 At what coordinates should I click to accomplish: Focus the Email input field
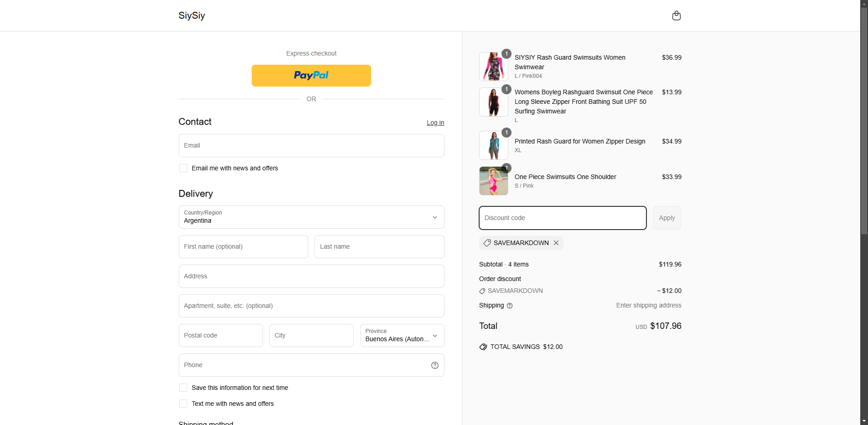[311, 145]
